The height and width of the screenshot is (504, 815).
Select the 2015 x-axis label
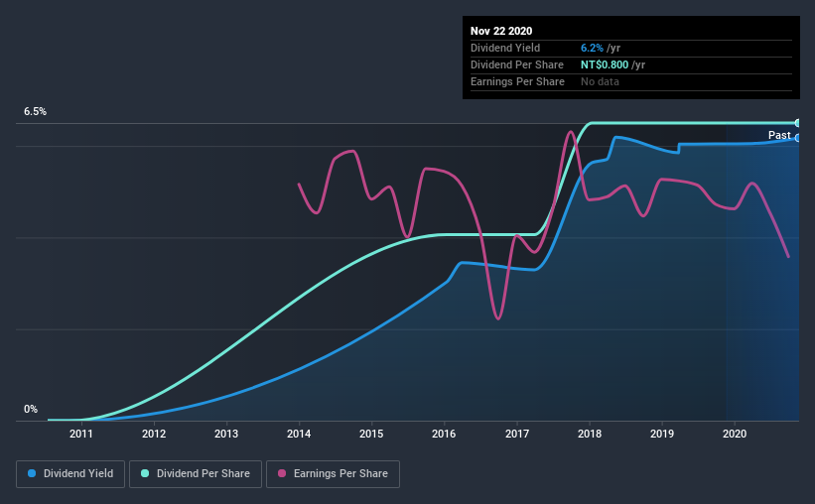tap(371, 434)
